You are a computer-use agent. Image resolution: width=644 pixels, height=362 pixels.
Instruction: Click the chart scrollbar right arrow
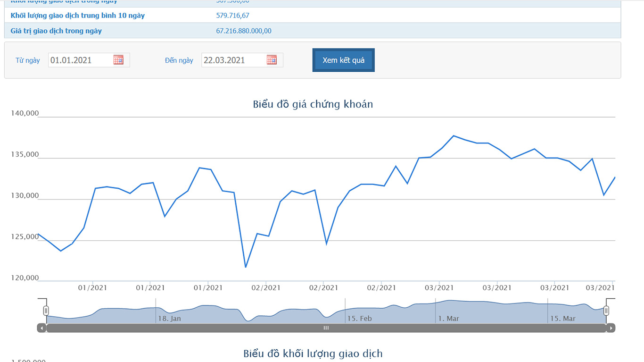[x=611, y=328]
